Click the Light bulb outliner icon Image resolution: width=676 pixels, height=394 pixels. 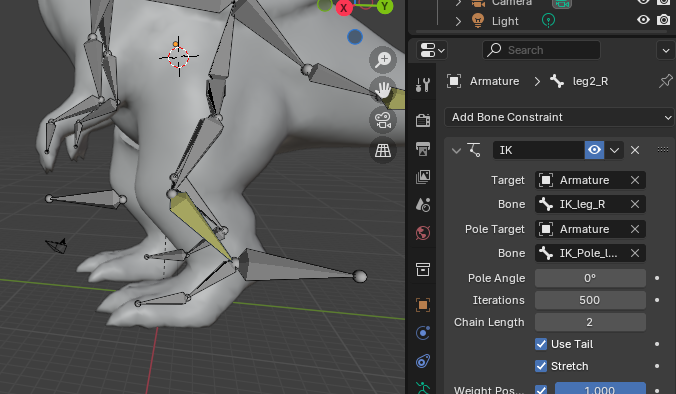click(478, 20)
